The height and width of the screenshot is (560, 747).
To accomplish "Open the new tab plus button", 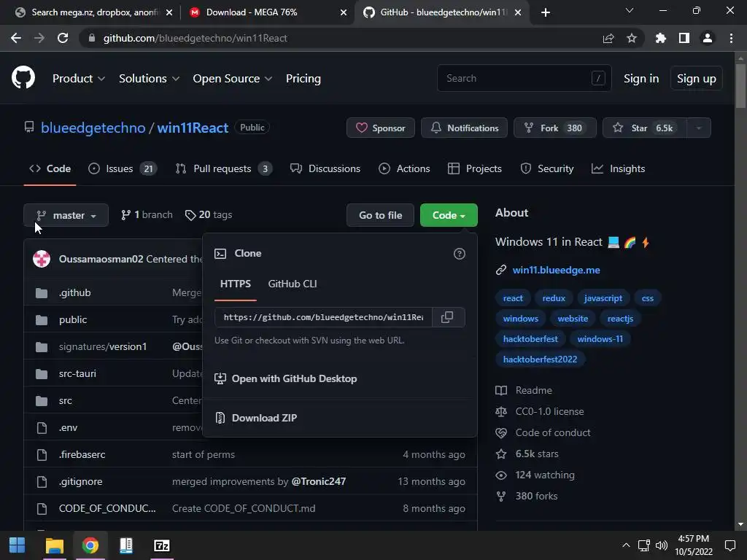I will (x=546, y=12).
